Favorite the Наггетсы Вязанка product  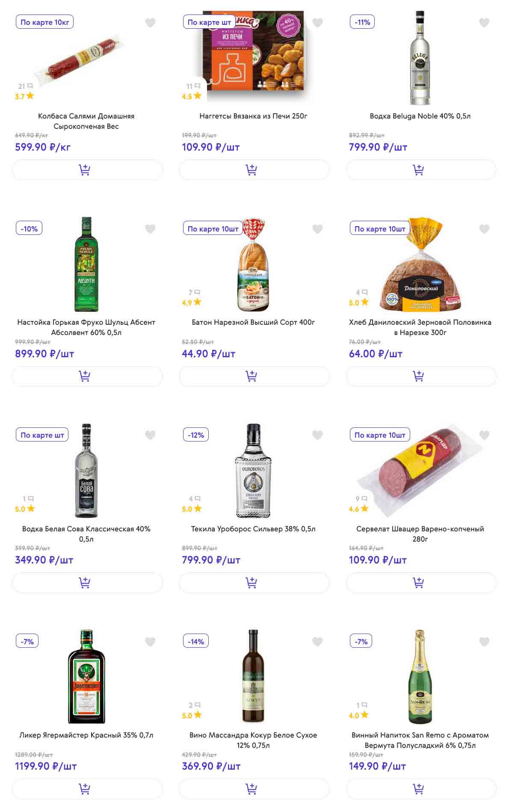(317, 23)
